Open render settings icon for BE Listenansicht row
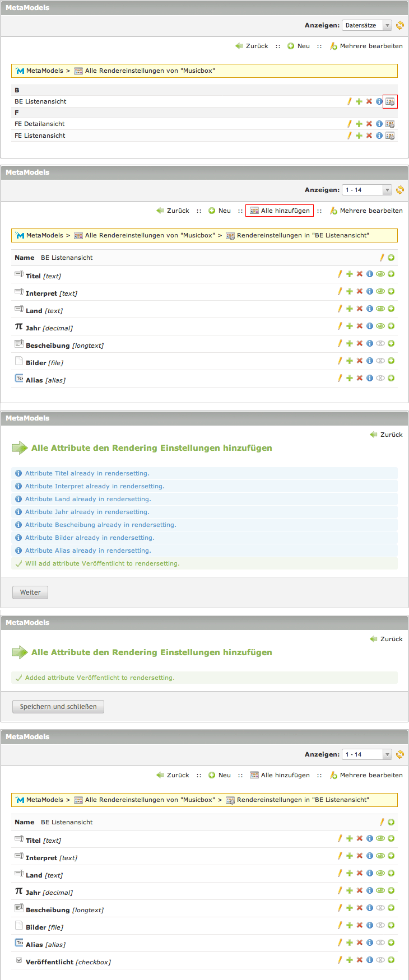 coord(390,101)
